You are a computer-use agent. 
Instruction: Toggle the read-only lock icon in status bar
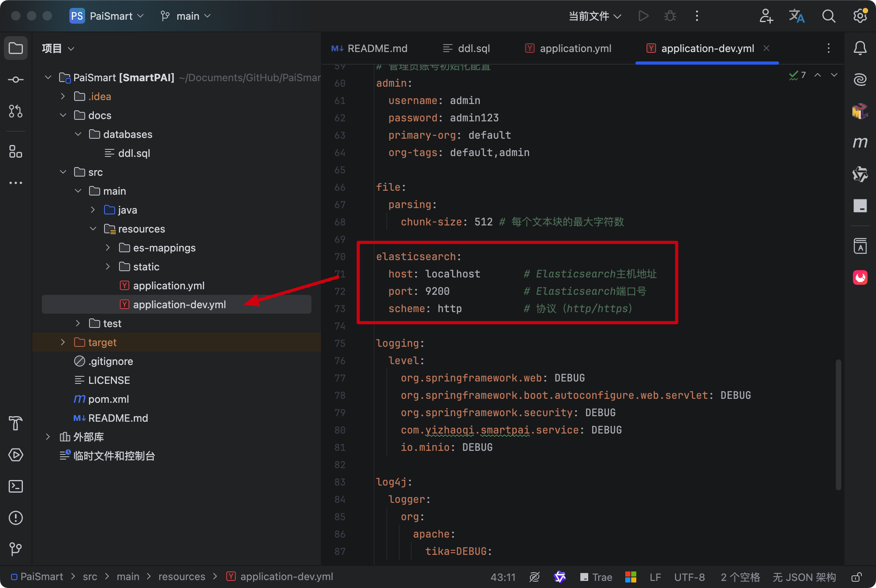[856, 577]
